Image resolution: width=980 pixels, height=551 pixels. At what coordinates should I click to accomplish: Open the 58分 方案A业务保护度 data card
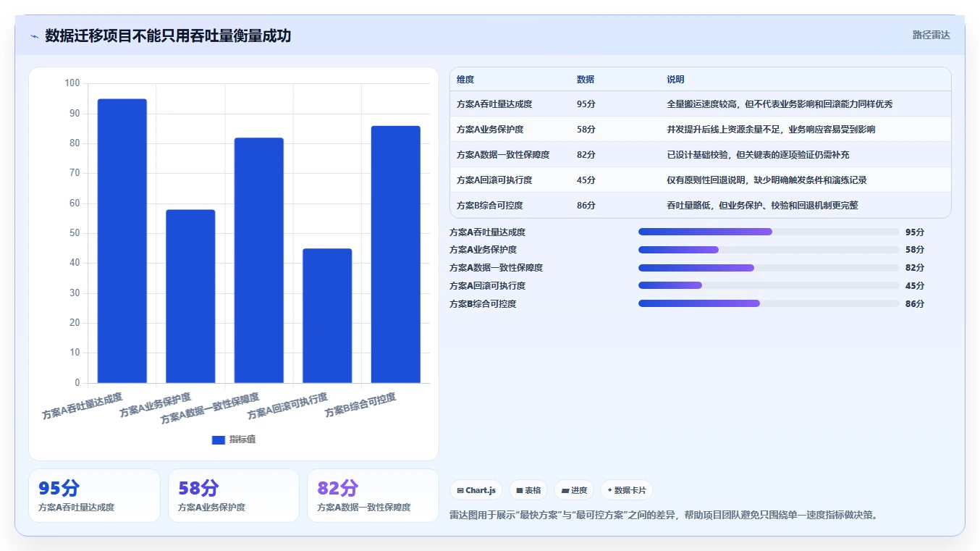[x=234, y=495]
